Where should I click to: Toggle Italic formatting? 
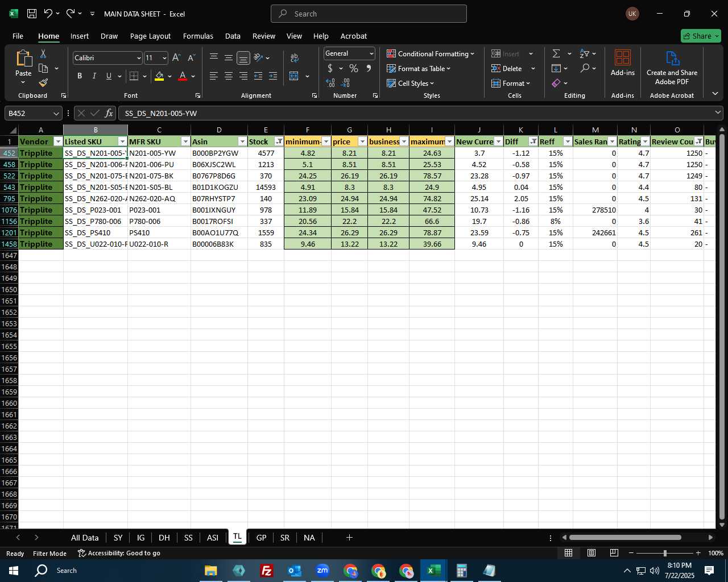94,76
